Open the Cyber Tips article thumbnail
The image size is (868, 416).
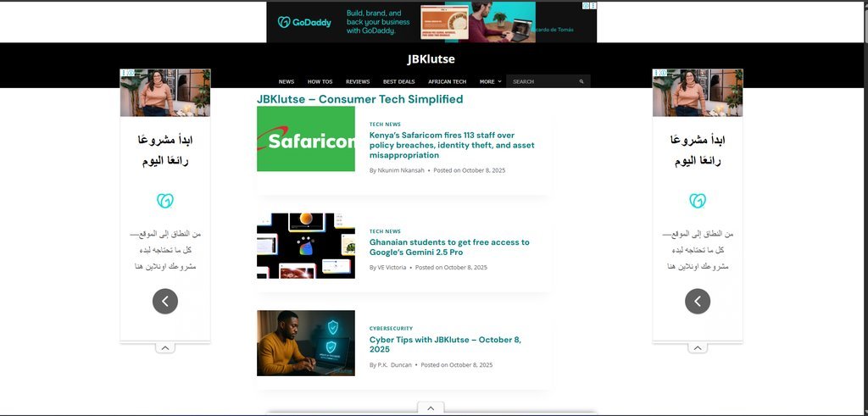tap(305, 343)
